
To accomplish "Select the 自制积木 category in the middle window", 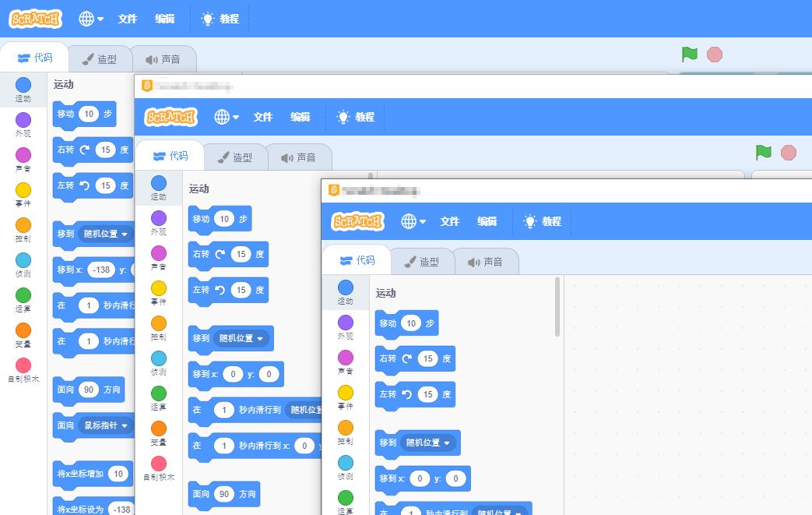I will [x=159, y=469].
